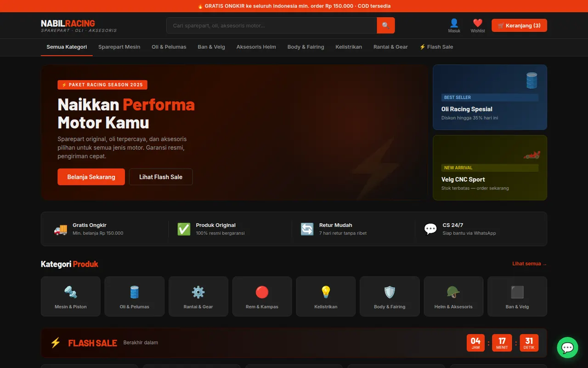The image size is (588, 368).
Task: Open the Oli Racing Spesial promo card
Action: pyautogui.click(x=490, y=97)
